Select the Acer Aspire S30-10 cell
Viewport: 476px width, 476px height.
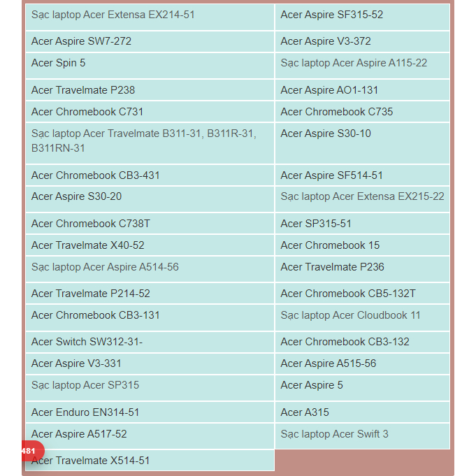[x=326, y=134]
